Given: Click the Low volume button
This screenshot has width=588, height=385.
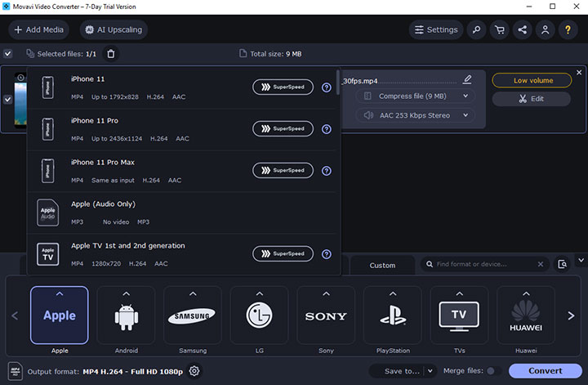Looking at the screenshot, I should coord(532,80).
